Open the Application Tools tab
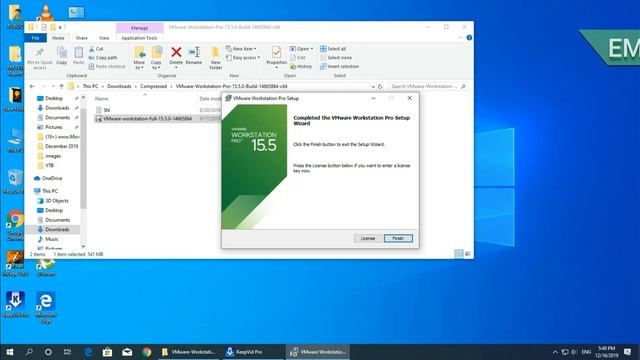Image resolution: width=640 pixels, height=360 pixels. point(139,38)
